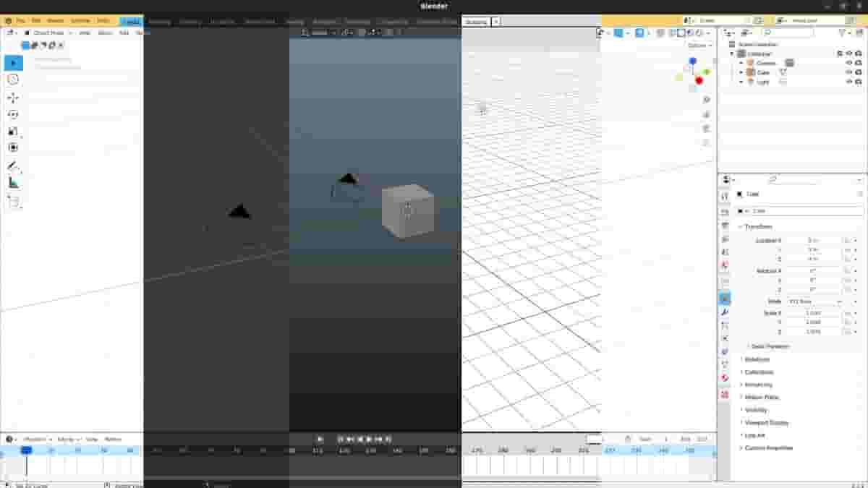
Task: Click the pan view hand icon
Action: click(707, 114)
